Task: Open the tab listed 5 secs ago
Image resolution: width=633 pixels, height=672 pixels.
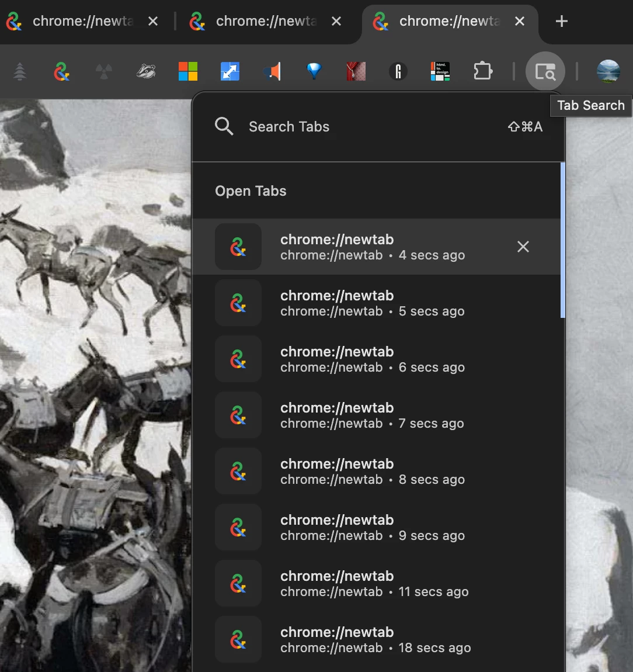Action: 376,303
